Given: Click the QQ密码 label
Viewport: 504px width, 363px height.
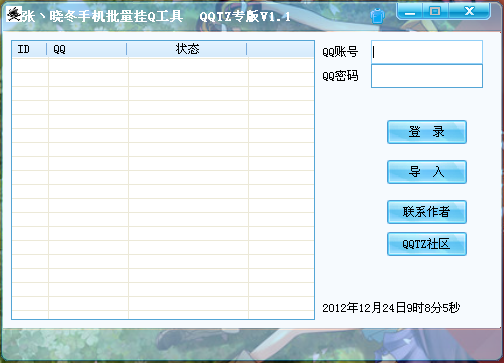Looking at the screenshot, I should point(340,76).
